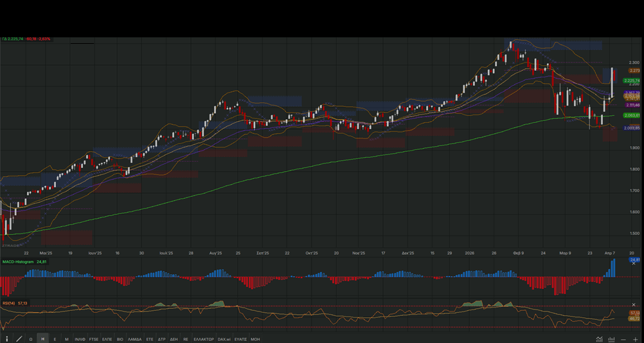Click the Φεβ 9 date label
The image size is (644, 343).
(519, 254)
